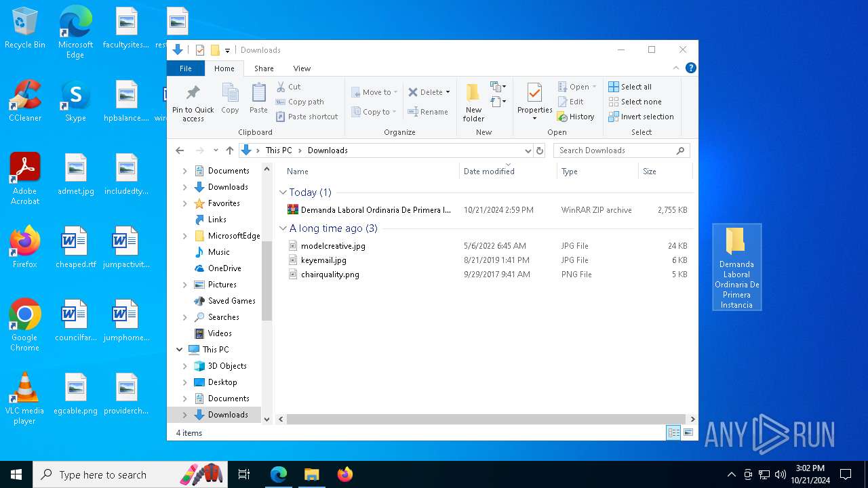Image resolution: width=868 pixels, height=488 pixels.
Task: Click the Copy ribbon icon
Action: click(231, 99)
